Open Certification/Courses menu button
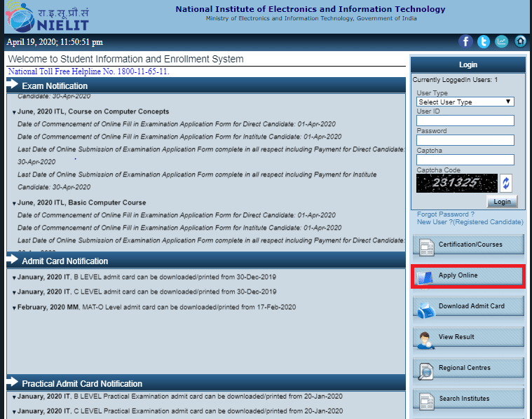 click(468, 245)
